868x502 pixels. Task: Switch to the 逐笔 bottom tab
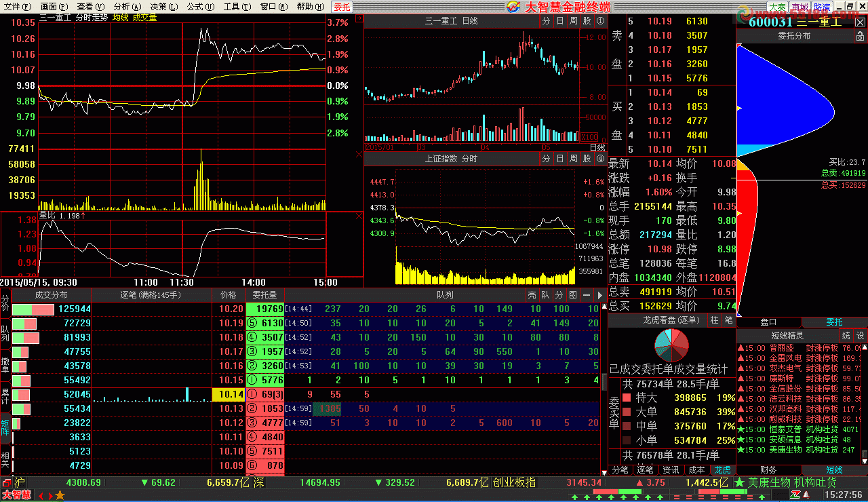point(646,469)
